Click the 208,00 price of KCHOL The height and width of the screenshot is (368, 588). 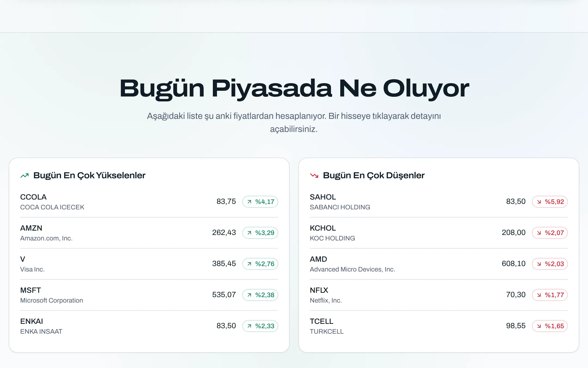pos(514,233)
